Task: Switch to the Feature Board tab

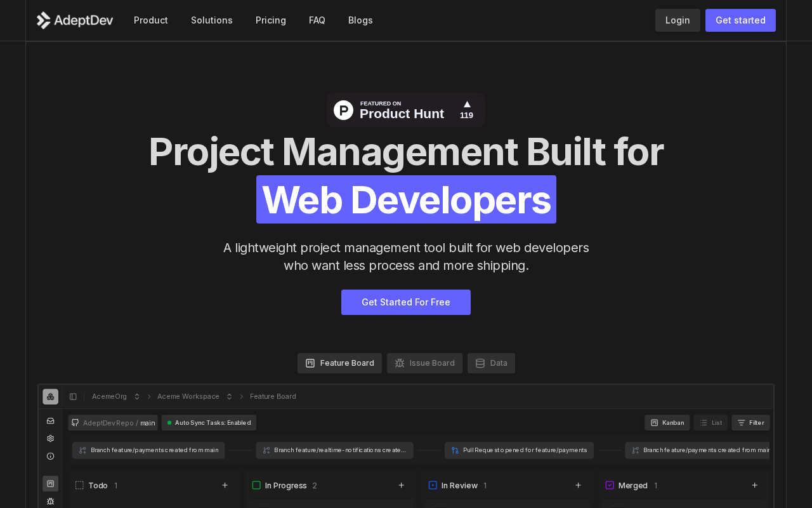Action: click(x=339, y=363)
